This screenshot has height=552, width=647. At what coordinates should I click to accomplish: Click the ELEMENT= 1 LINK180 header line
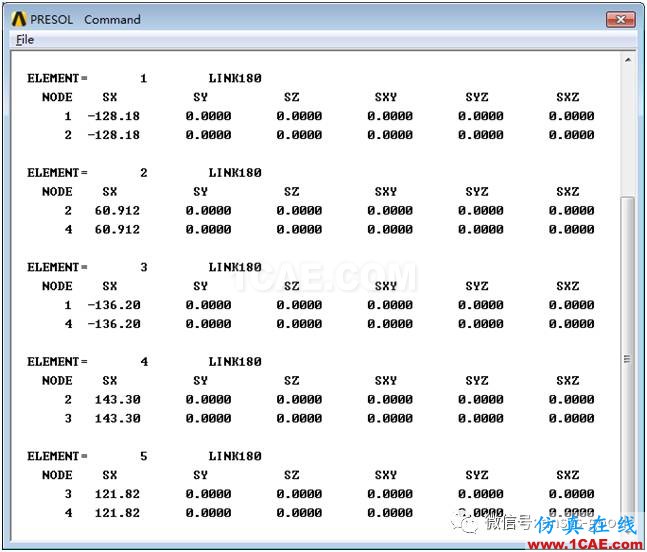click(x=144, y=78)
